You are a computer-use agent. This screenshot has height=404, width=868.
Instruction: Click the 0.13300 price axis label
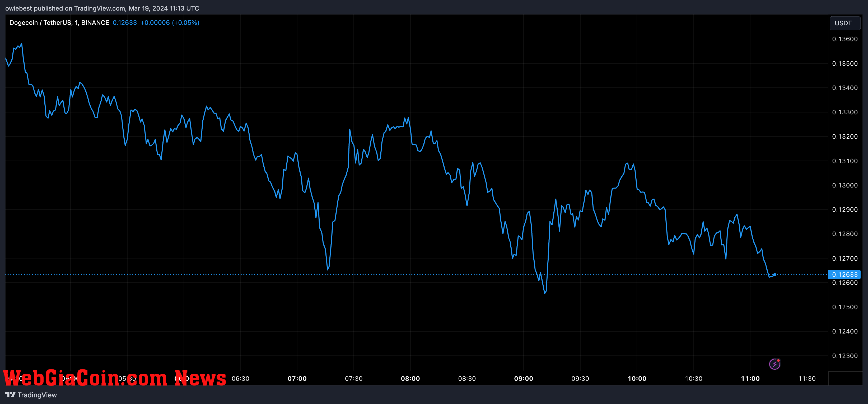tap(845, 112)
